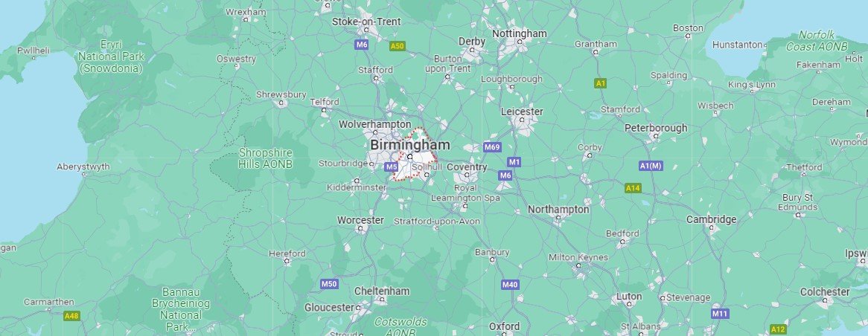Click the M6 motorway shield near Stoke-on-Trent
This screenshot has width=868, height=336.
click(x=362, y=44)
